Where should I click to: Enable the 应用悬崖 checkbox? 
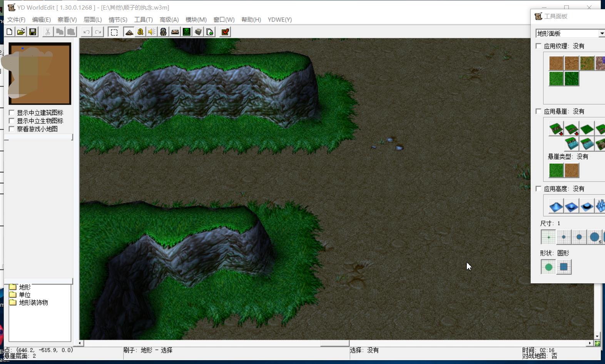(x=538, y=111)
